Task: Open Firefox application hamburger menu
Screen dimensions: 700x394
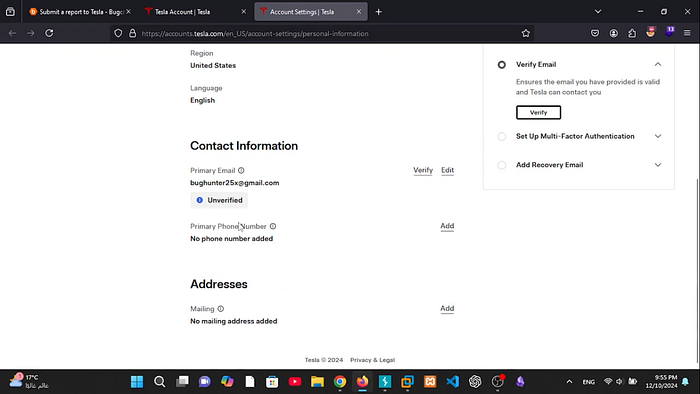Action: pos(687,33)
